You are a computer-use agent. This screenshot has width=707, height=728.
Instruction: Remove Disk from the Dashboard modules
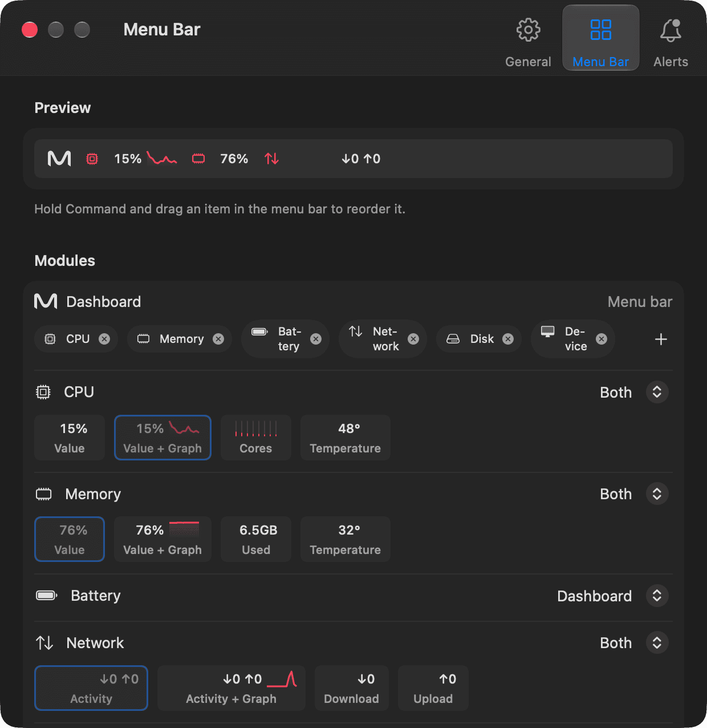coord(508,339)
